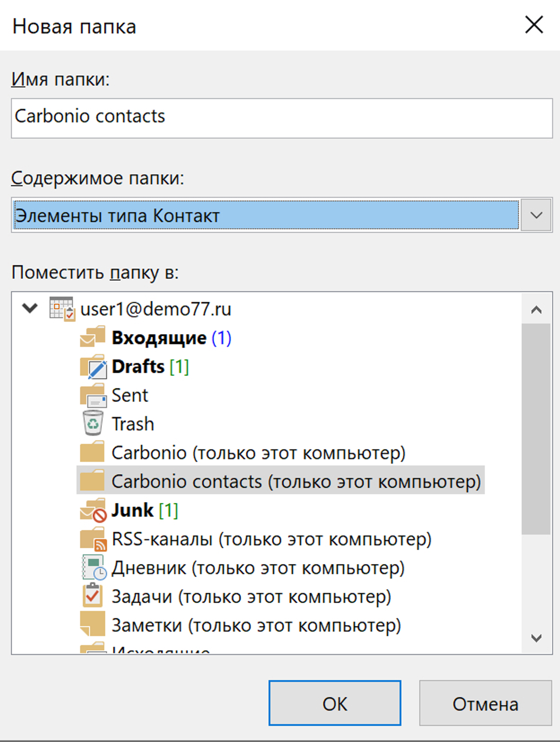
Task: Click the scroll up arrow in folder list
Action: click(536, 310)
